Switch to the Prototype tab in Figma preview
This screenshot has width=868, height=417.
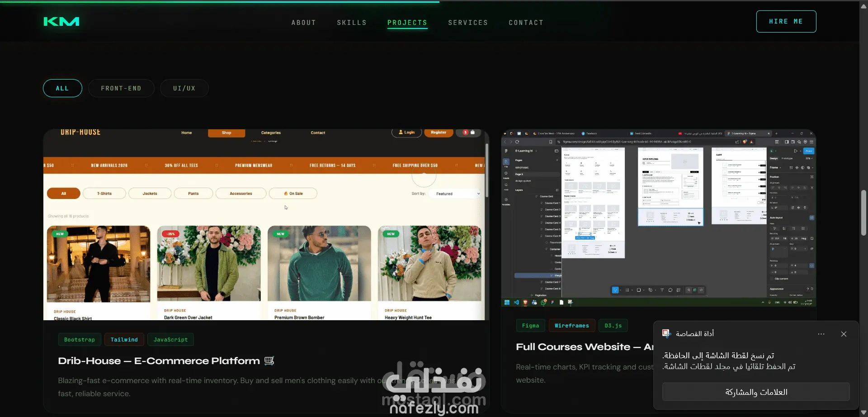point(787,158)
